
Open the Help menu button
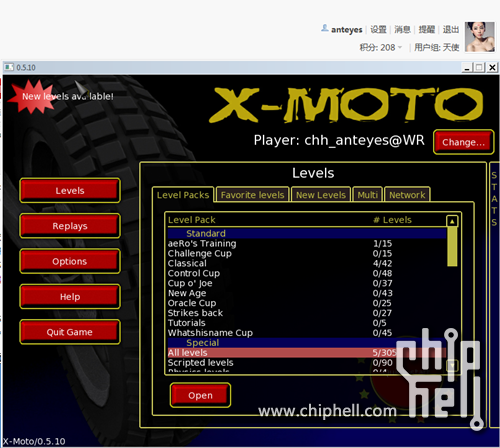coord(70,296)
